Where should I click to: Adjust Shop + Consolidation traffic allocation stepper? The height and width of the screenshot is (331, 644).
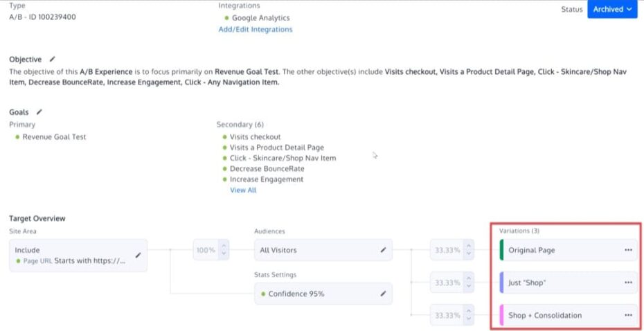tap(469, 315)
